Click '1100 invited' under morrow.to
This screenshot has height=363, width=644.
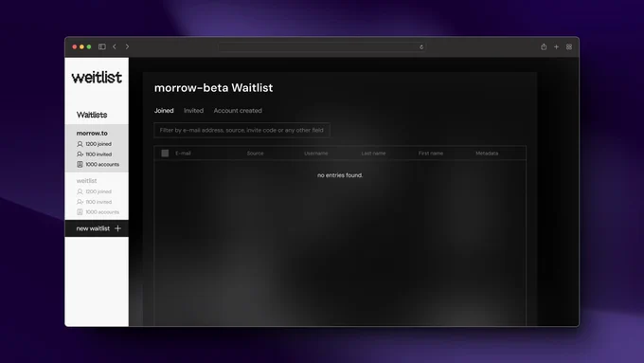[98, 154]
